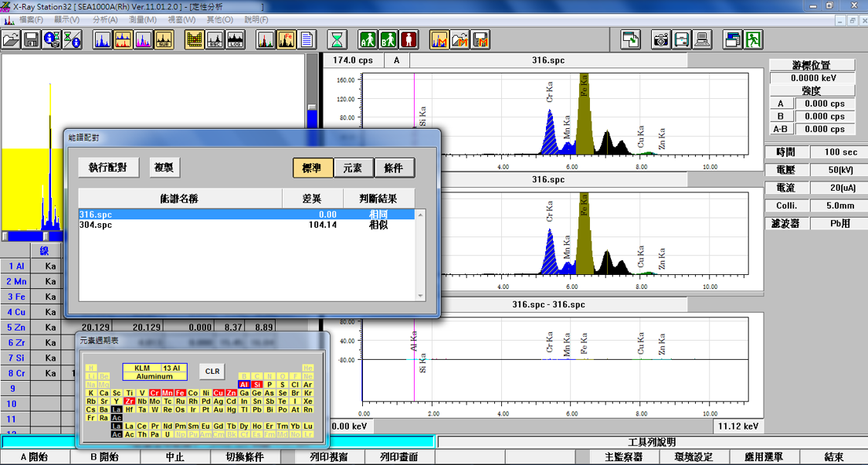
Task: Click the LOG scale spectrum icon
Action: point(235,40)
